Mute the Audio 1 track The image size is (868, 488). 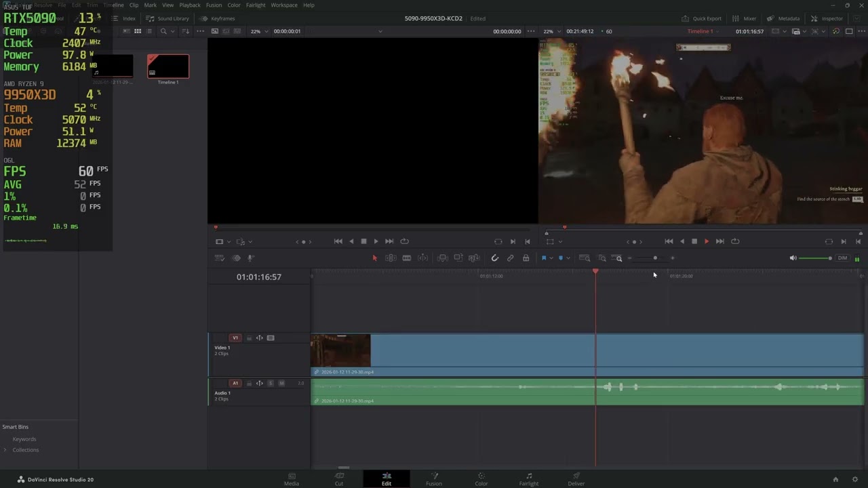tap(281, 384)
